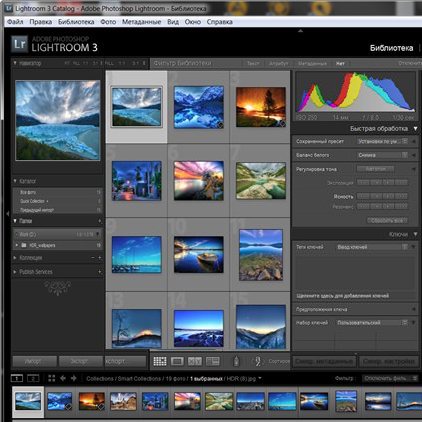Screen dimensions: 422x422
Task: Click the Синхр. метаданные button
Action: [324, 361]
